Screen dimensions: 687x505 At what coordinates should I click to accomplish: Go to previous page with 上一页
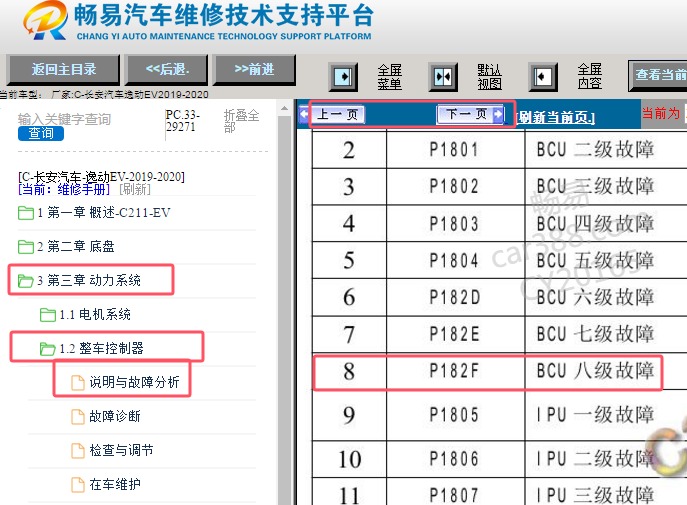click(x=337, y=115)
